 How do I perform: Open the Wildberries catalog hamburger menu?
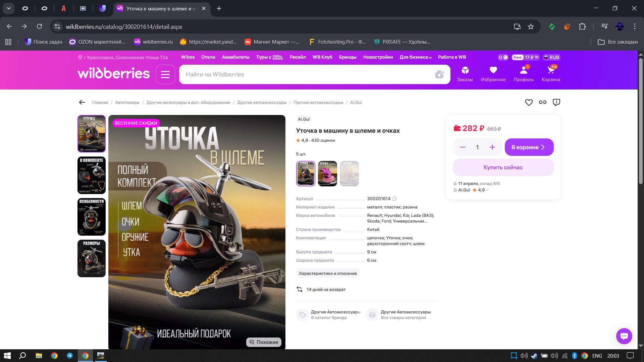(x=165, y=74)
